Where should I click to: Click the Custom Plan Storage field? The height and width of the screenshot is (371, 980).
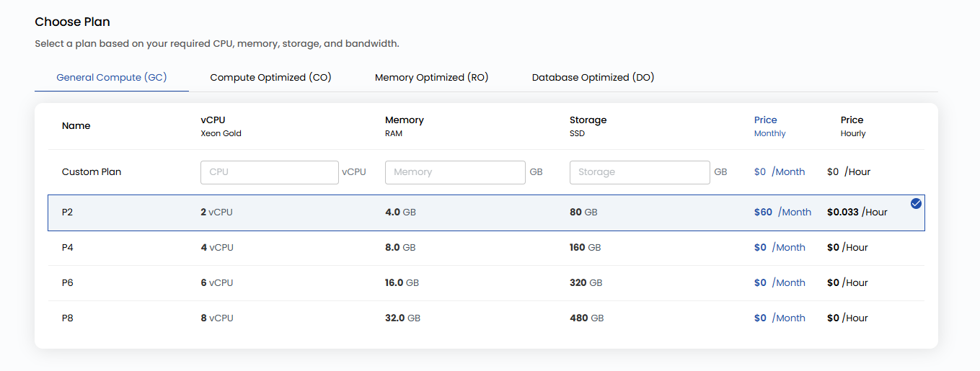click(x=639, y=172)
